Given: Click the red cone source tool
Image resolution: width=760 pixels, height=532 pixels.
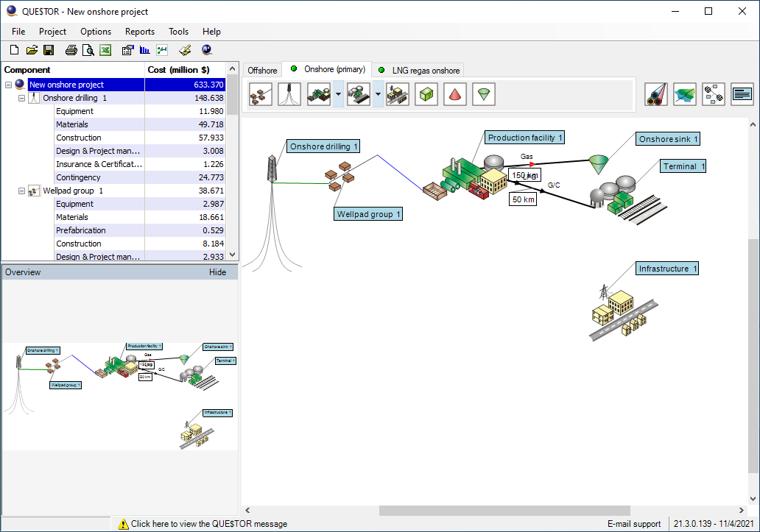Looking at the screenshot, I should click(454, 94).
